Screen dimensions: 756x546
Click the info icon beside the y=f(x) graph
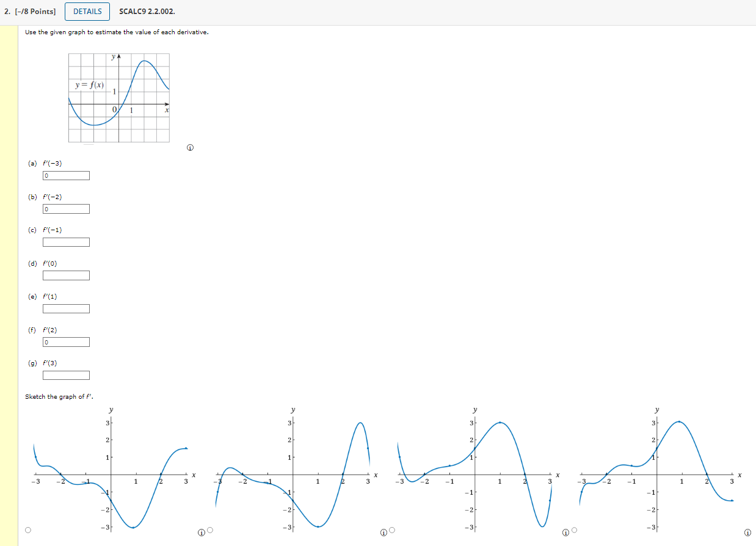[189, 147]
